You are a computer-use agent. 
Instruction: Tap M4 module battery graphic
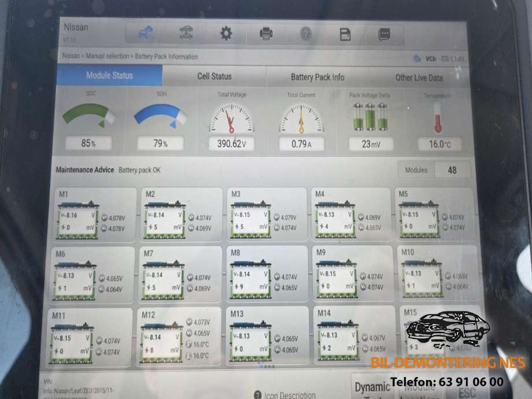click(x=335, y=219)
